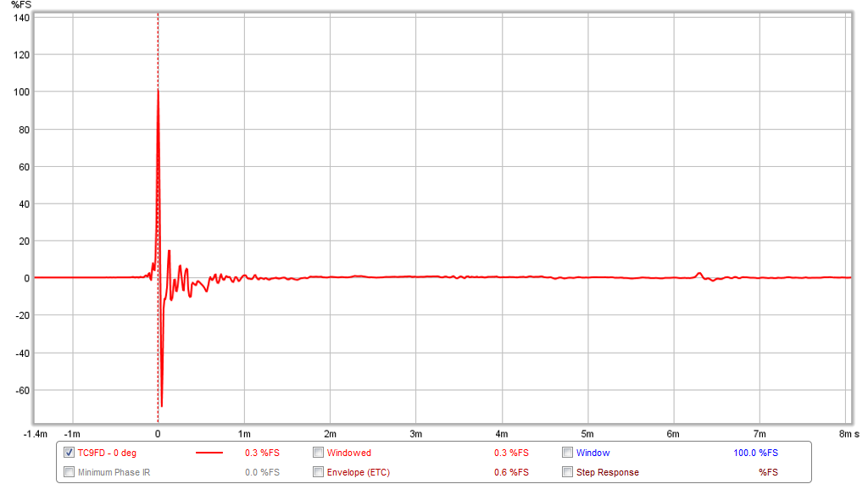Screen dimensions: 868x484
Task: Click the 100.0 %FS Window value
Action: (x=755, y=453)
